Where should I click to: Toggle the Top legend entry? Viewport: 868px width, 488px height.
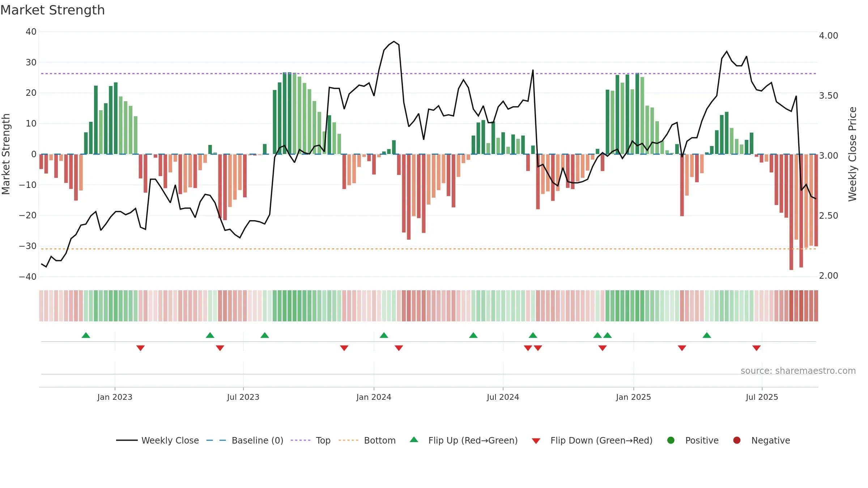[310, 440]
